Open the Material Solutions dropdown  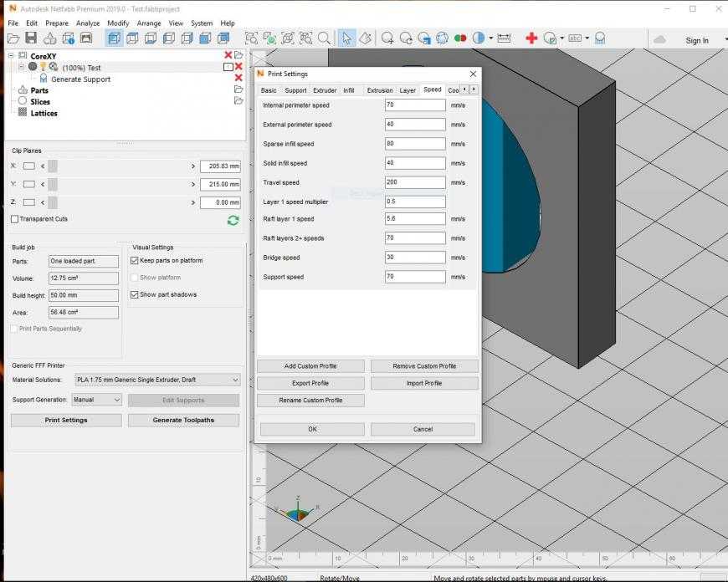[x=157, y=380]
